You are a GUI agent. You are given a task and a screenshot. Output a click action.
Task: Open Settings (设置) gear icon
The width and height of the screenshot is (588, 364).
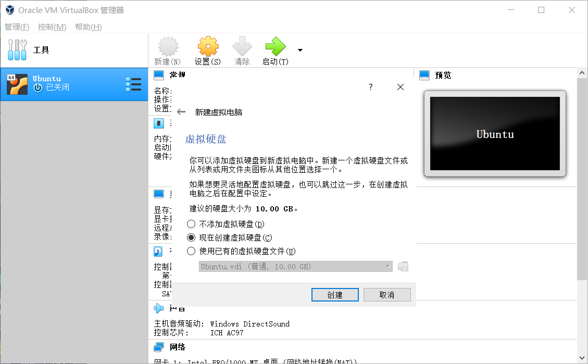tap(208, 46)
